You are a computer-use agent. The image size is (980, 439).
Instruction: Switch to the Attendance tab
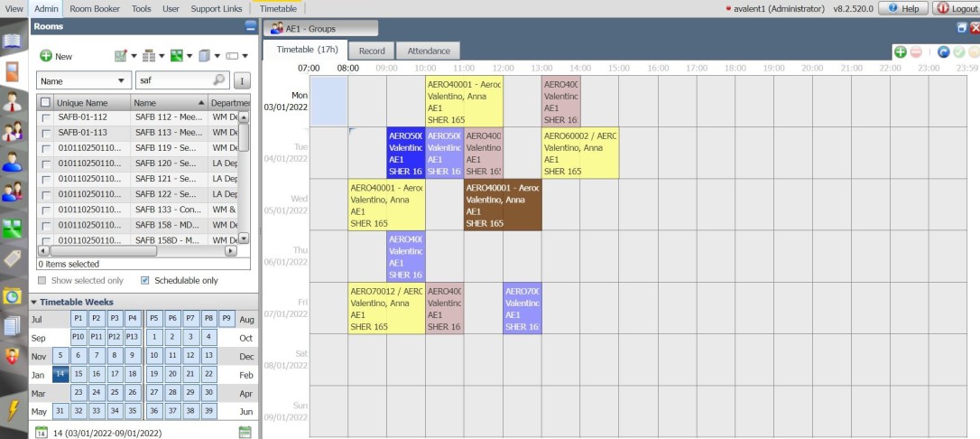coord(428,51)
